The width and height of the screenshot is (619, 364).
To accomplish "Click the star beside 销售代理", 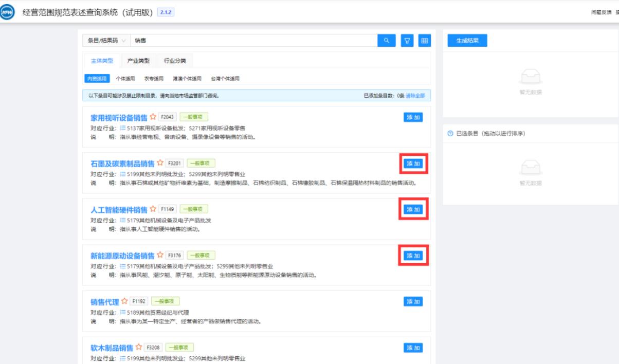I will pyautogui.click(x=124, y=301).
